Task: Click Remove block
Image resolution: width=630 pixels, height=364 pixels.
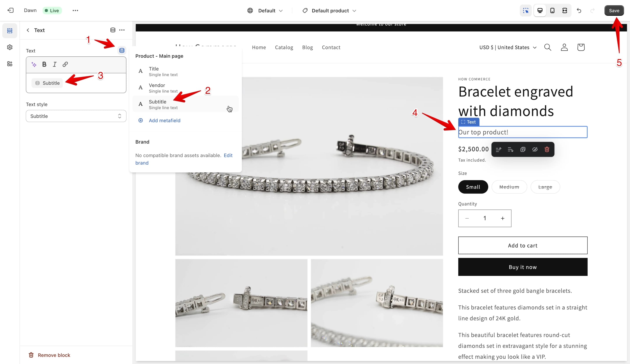Action: coord(49,355)
